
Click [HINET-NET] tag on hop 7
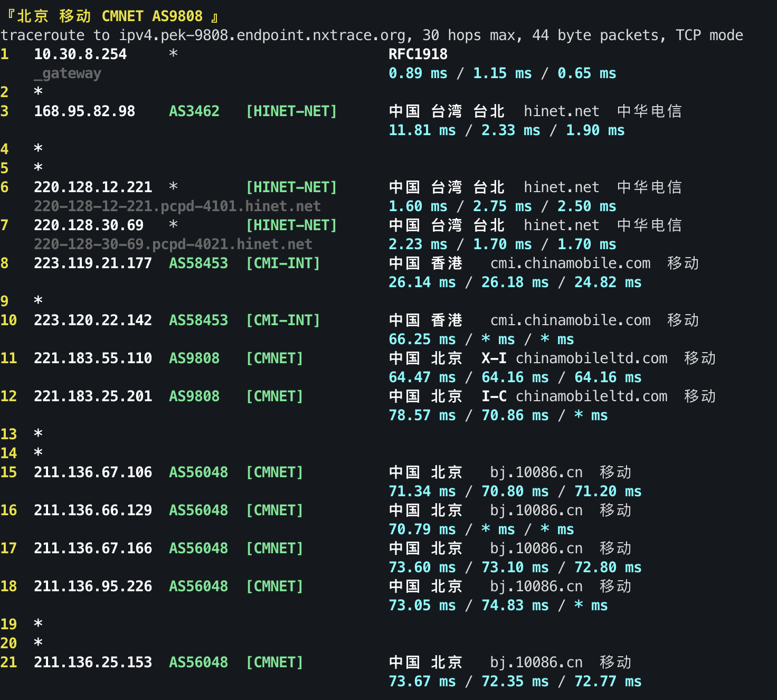pyautogui.click(x=291, y=225)
